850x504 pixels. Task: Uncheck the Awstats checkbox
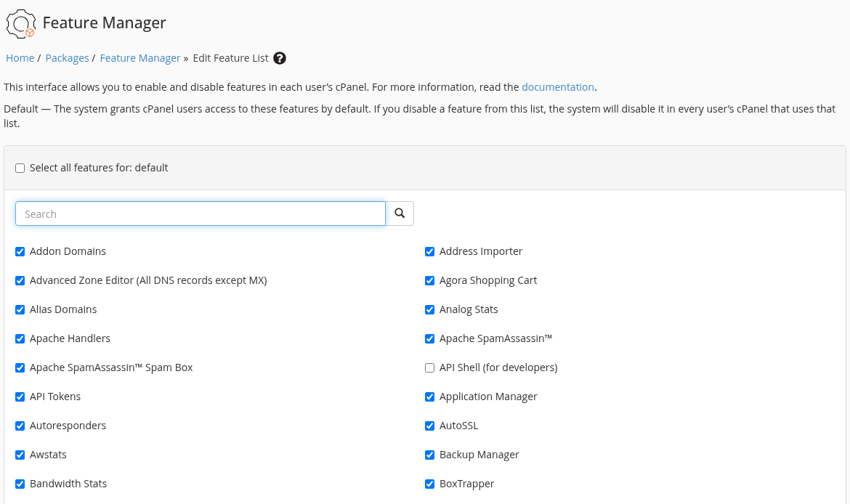pyautogui.click(x=20, y=455)
